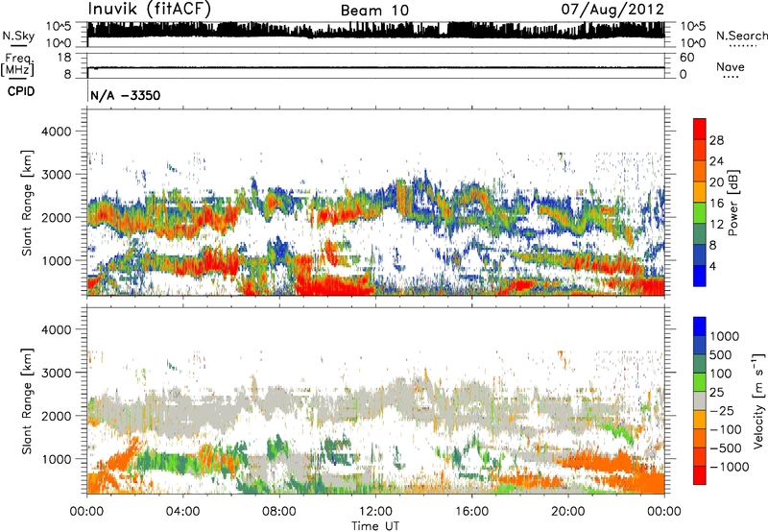Click the "Nave" legend label
The height and width of the screenshot is (532, 768).
(731, 66)
